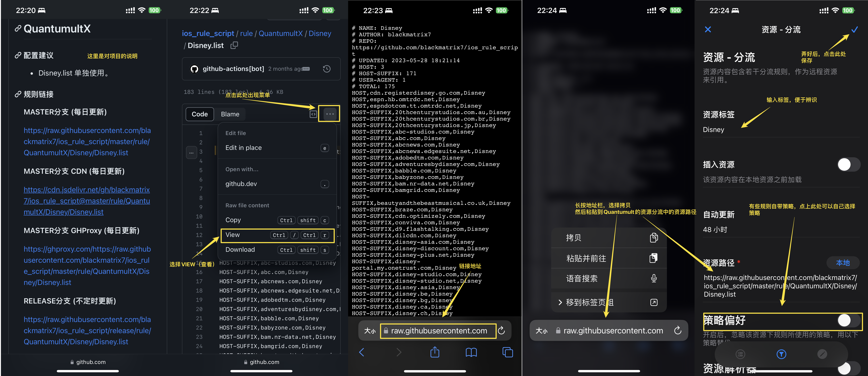The width and height of the screenshot is (868, 376).
Task: Open the cdn.jsdelivr.net CDN link
Action: tap(87, 201)
